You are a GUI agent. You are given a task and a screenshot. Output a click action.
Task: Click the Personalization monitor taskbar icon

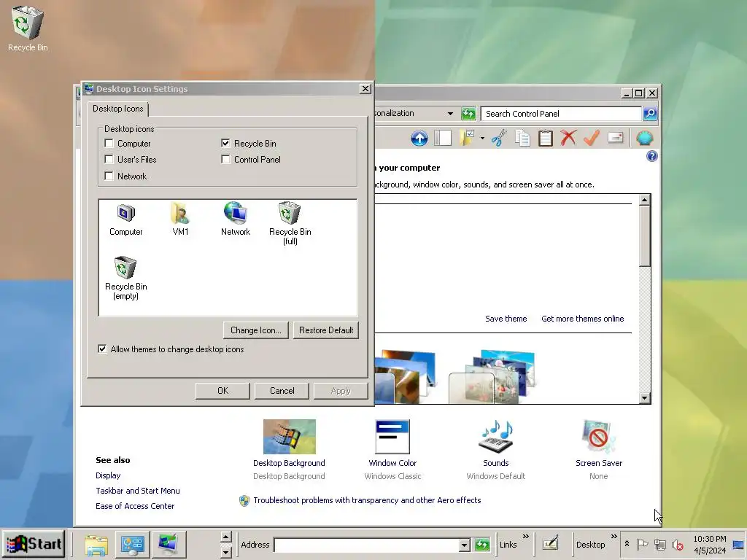point(169,544)
